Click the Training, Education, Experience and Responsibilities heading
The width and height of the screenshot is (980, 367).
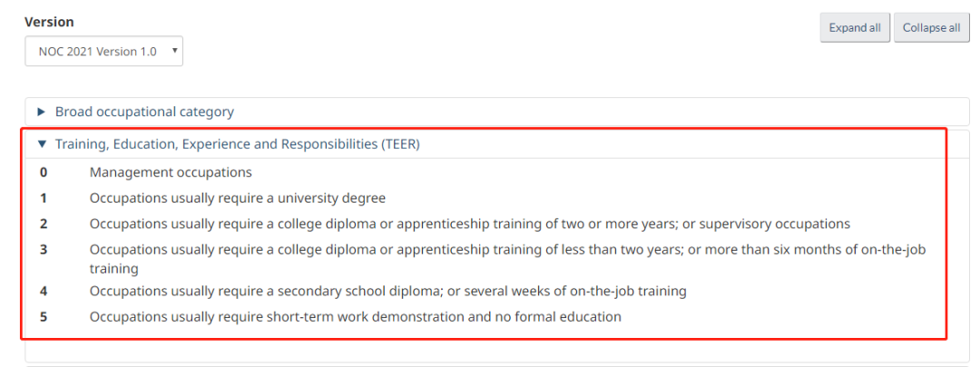click(238, 144)
